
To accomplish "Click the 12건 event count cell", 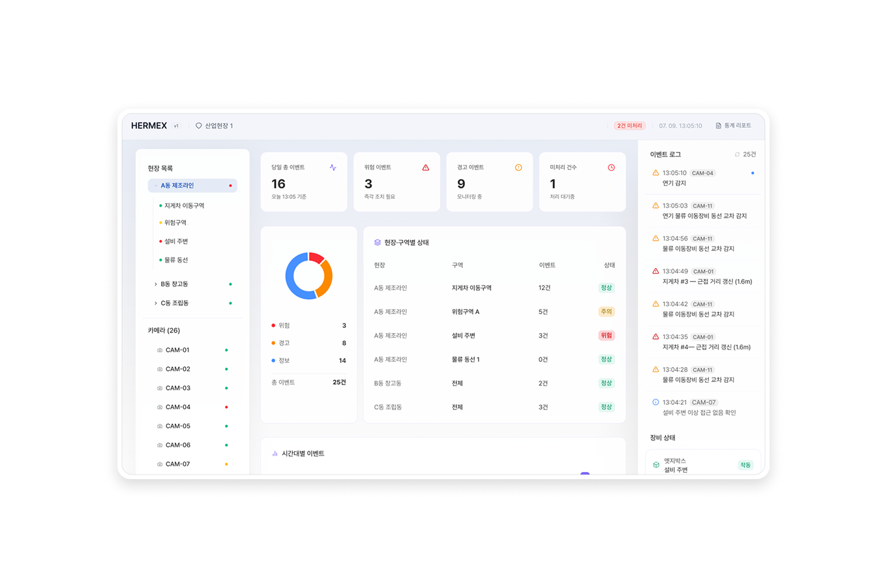I will 545,287.
